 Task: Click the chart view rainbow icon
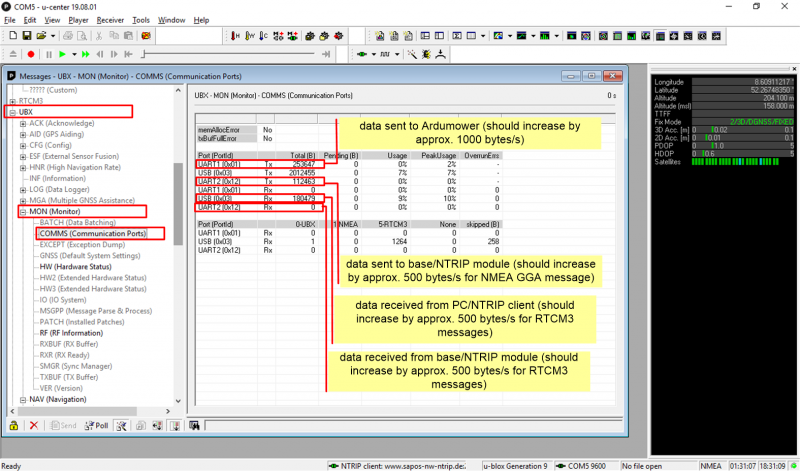click(498, 36)
